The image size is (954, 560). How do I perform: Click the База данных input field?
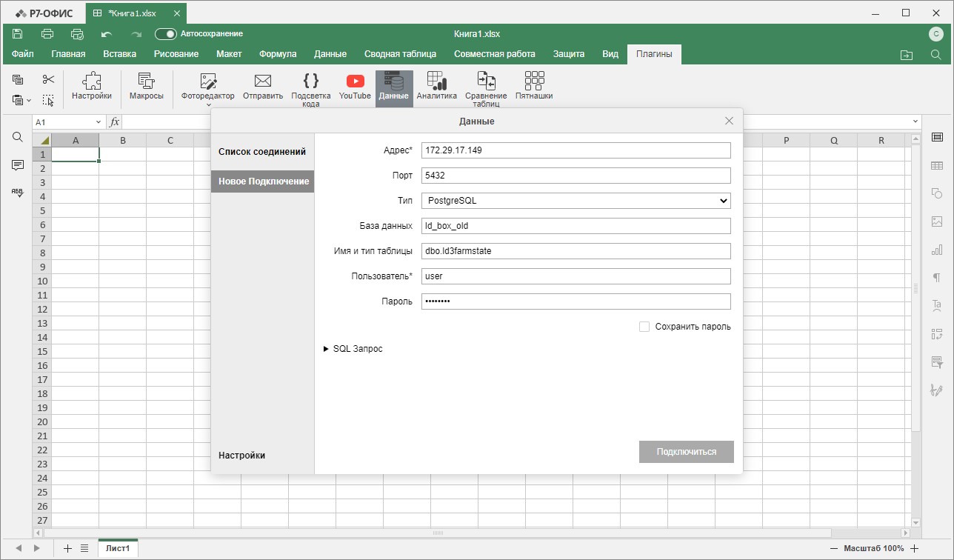pyautogui.click(x=576, y=226)
